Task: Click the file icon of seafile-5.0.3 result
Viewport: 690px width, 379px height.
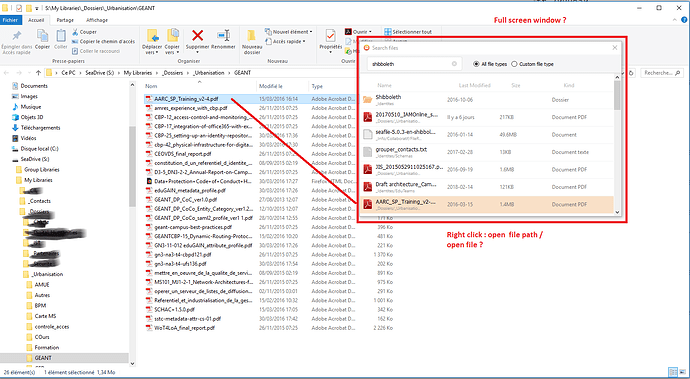Action: point(367,135)
